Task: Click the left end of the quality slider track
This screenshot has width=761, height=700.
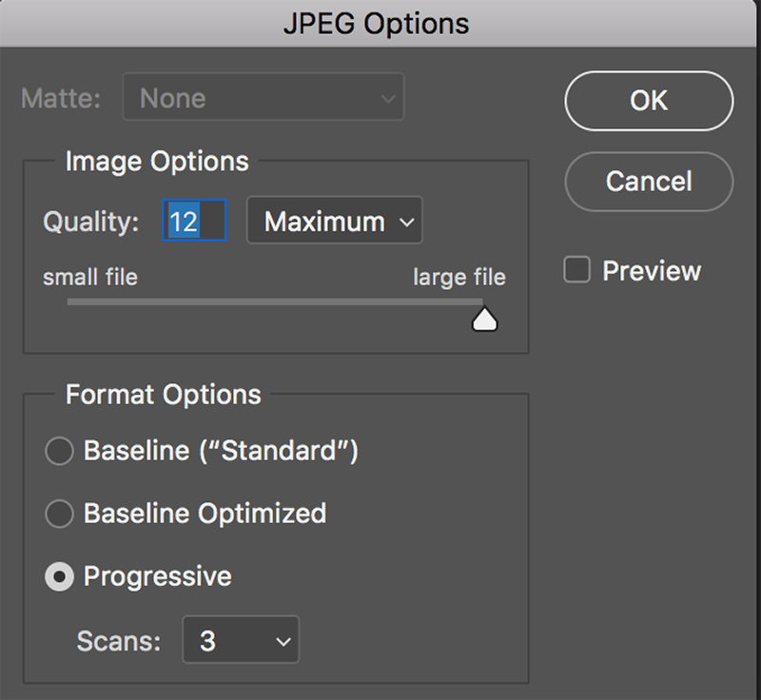Action: (71, 302)
